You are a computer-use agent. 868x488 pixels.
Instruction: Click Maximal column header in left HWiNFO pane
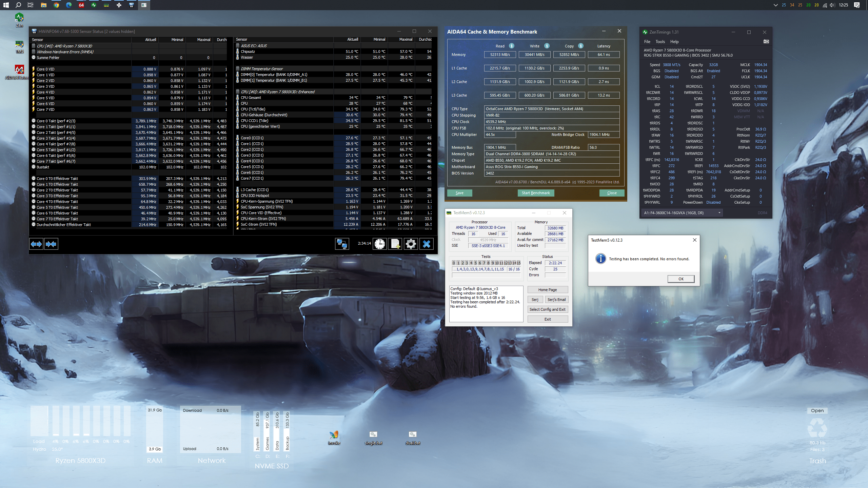coord(203,40)
